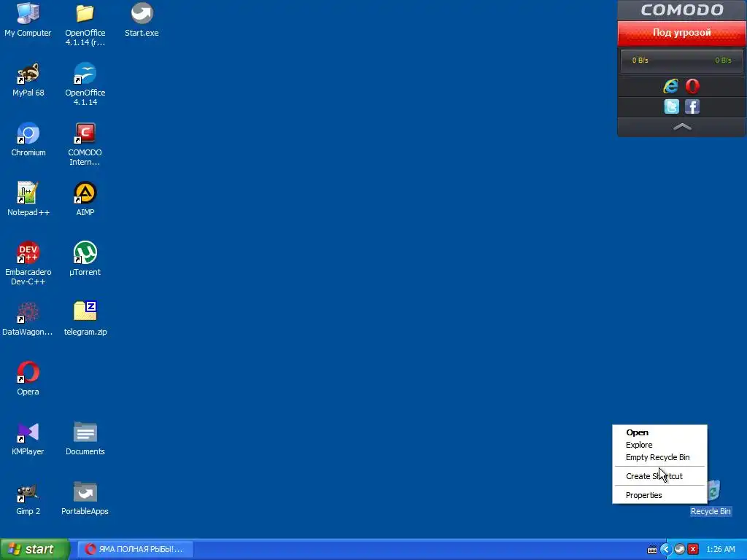
Task: Choose Explore from the context menu
Action: point(659,445)
